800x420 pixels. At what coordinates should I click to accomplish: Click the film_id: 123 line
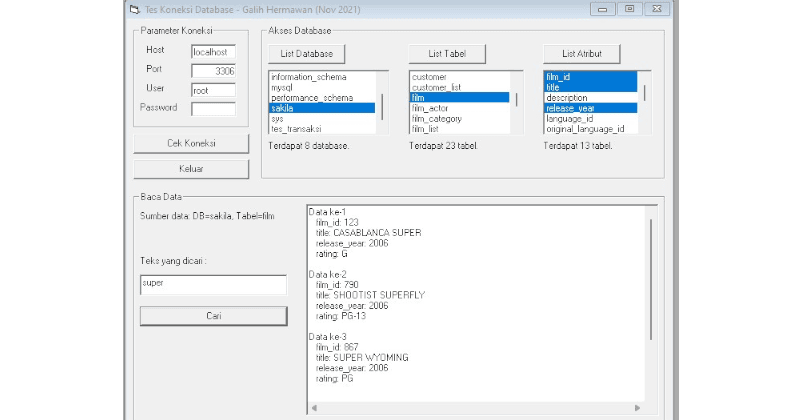coord(337,223)
